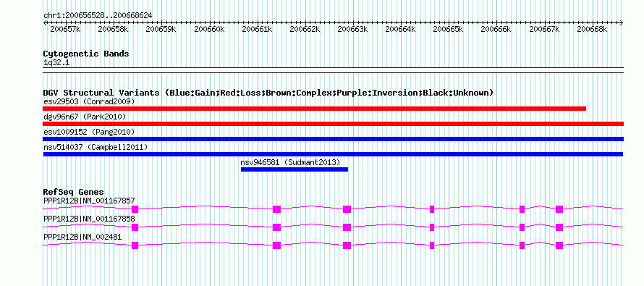Click the NM_001167858 narrow exon past 200664k
This screenshot has height=286, width=644.
tap(432, 227)
